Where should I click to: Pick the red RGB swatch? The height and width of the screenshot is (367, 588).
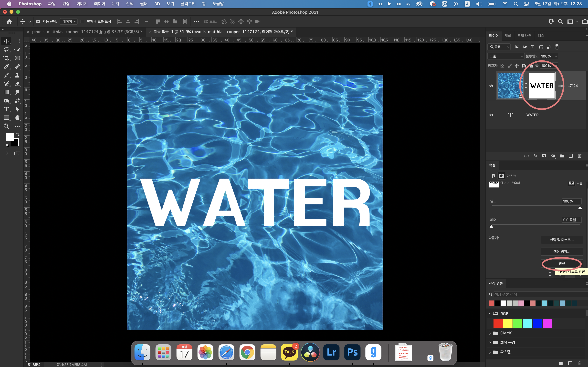coord(498,323)
